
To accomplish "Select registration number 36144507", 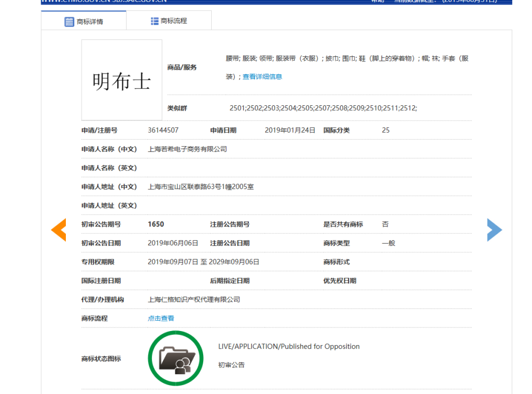I will tap(163, 131).
